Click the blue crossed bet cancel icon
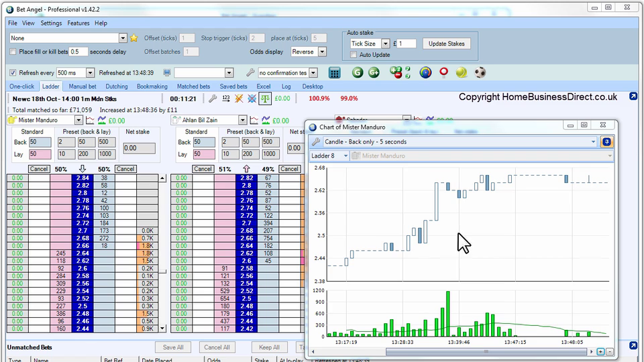Screen dimensions: 644x362 252,99
